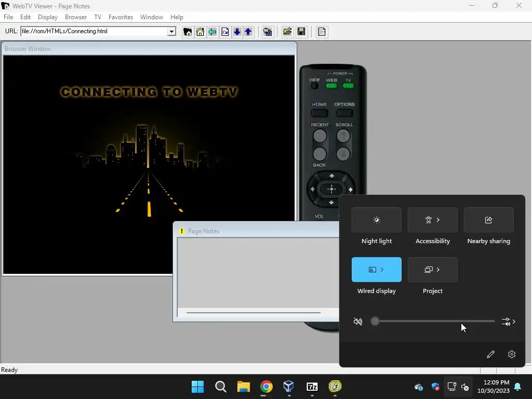This screenshot has width=532, height=399.
Task: Click the RECENT round button on remote
Action: coord(320,136)
